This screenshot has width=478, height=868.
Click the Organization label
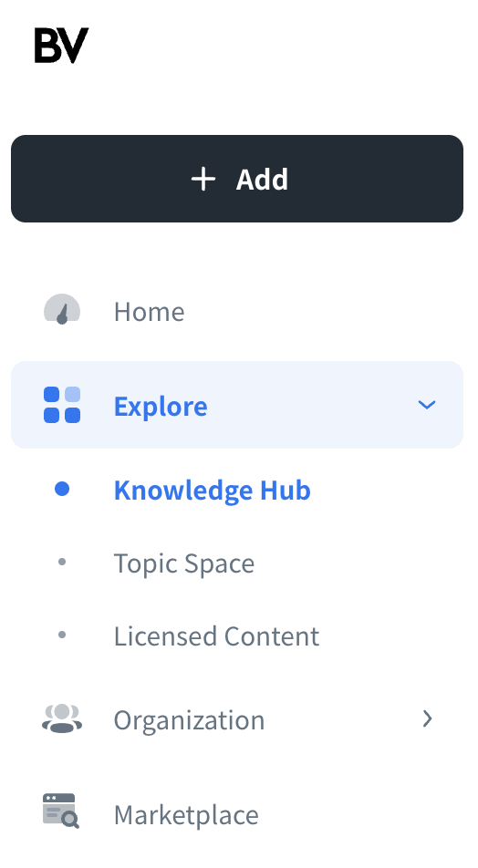point(190,720)
